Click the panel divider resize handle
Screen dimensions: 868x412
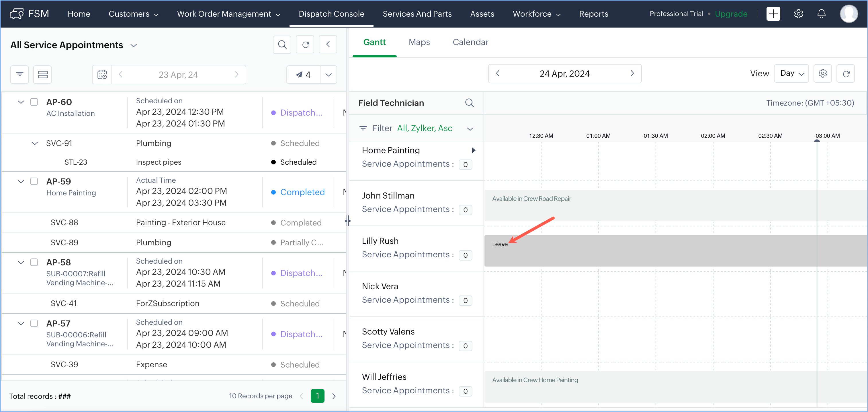[x=347, y=221]
